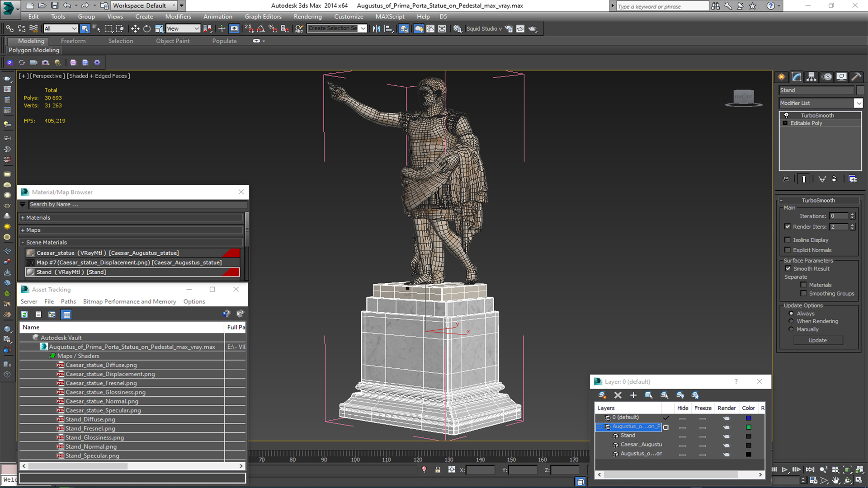Expand Editable Poly in modifier stack
The height and width of the screenshot is (488, 868).
[785, 123]
